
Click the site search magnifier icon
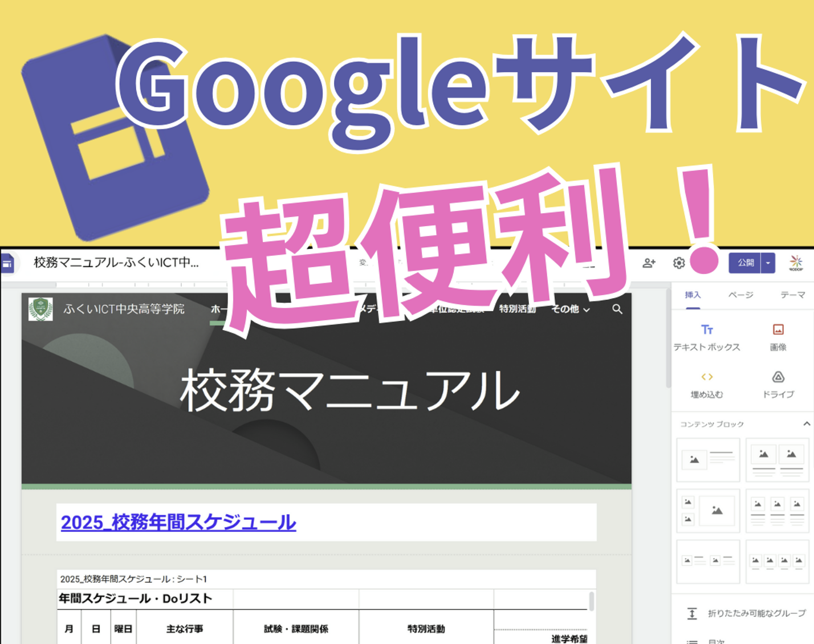point(617,309)
